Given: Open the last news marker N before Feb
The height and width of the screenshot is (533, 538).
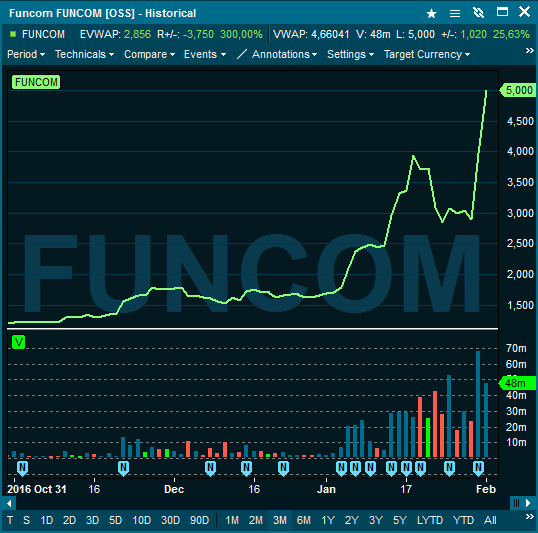Looking at the screenshot, I should click(478, 468).
